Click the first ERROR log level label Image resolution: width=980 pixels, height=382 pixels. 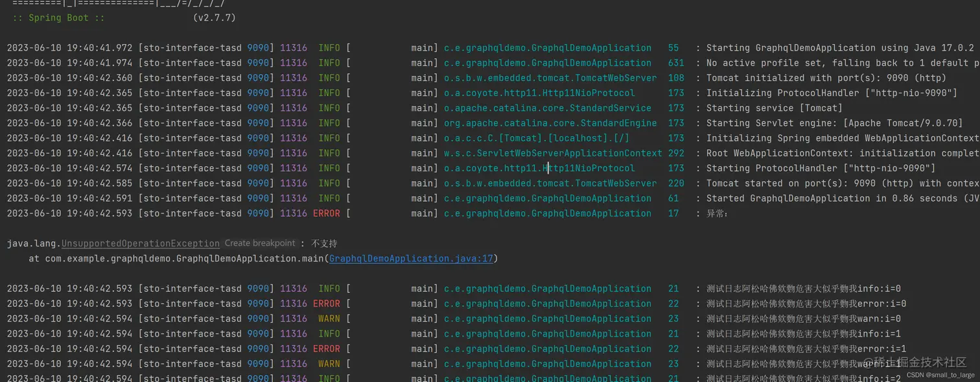pyautogui.click(x=326, y=213)
